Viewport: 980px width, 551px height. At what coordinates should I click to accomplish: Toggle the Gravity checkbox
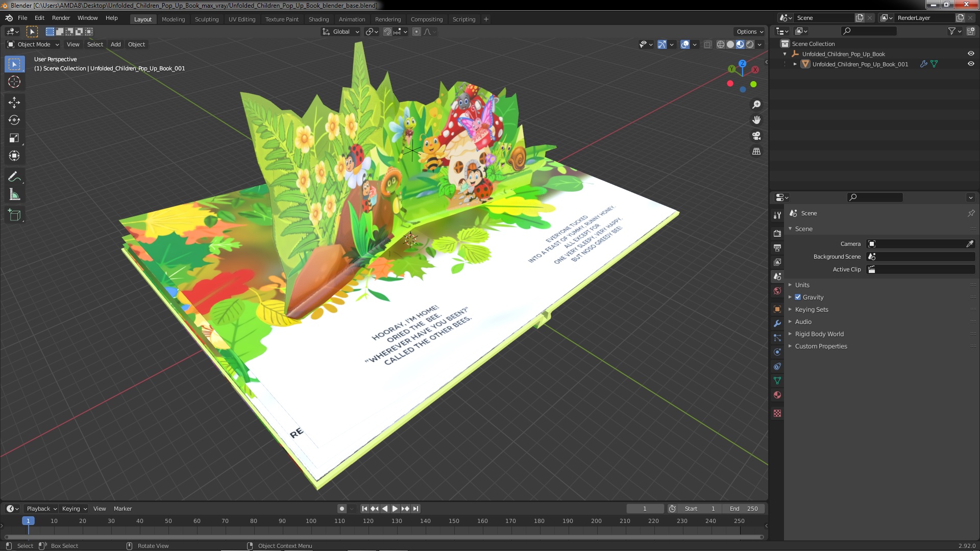798,297
